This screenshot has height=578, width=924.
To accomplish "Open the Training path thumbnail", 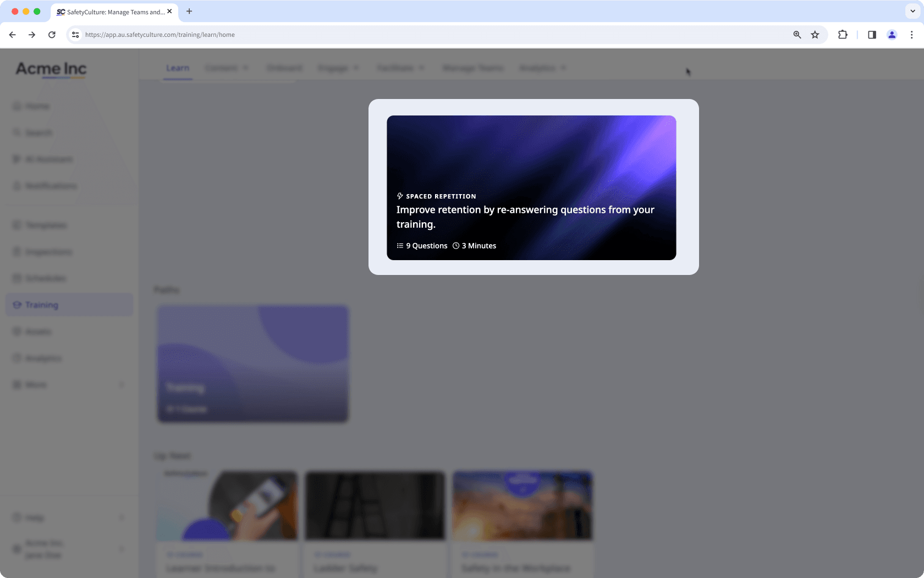I will pyautogui.click(x=252, y=364).
